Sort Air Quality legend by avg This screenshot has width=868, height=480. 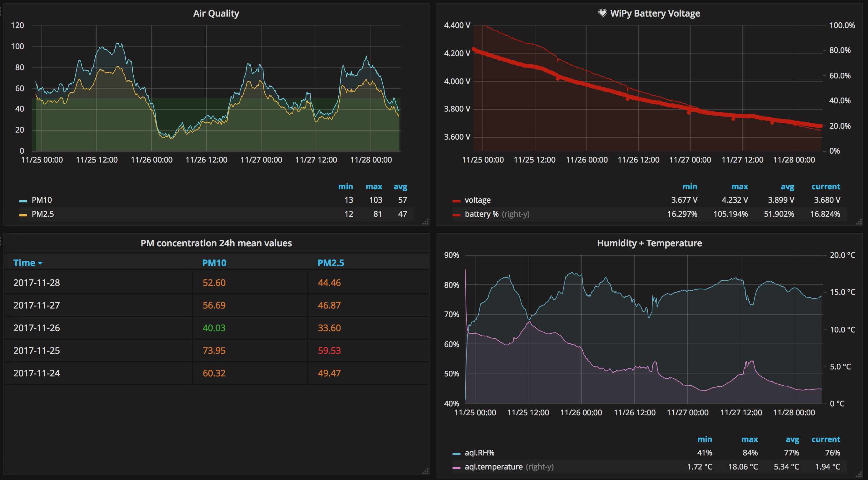(400, 186)
